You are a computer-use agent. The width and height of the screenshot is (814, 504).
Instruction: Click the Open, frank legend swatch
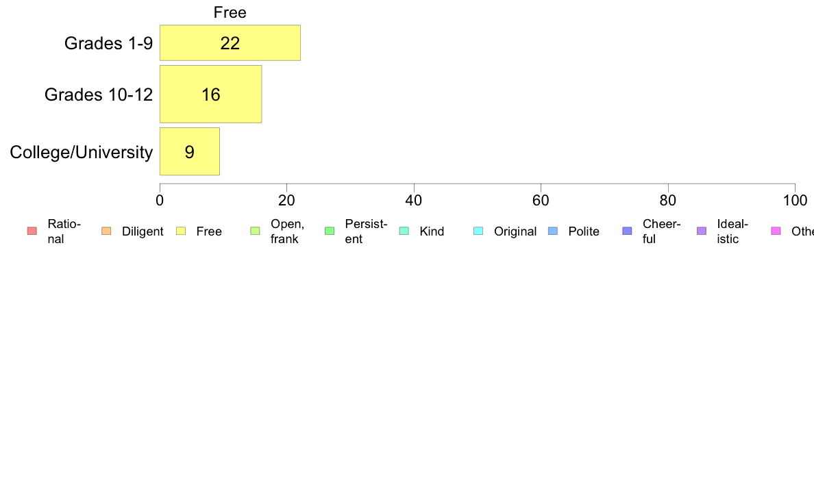(255, 231)
